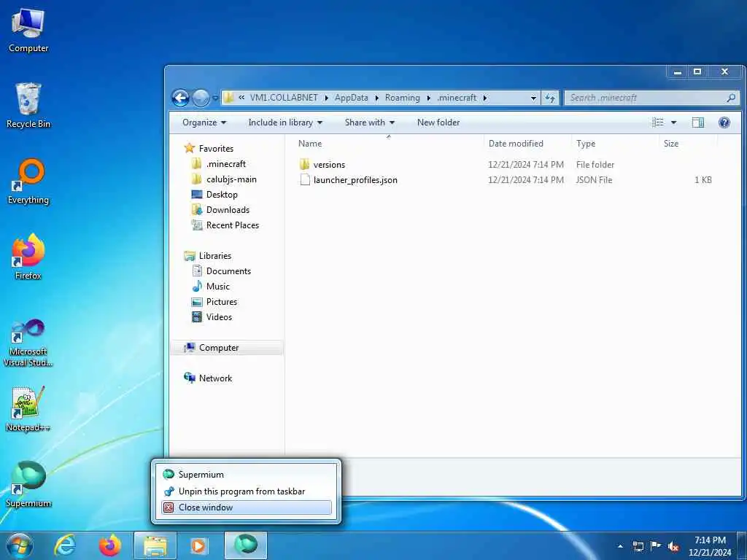Open Downloads in the navigation pane

pyautogui.click(x=228, y=209)
